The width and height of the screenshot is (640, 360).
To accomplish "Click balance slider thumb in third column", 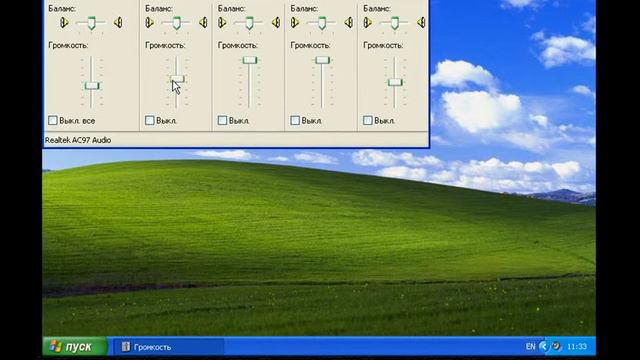I will click(249, 23).
